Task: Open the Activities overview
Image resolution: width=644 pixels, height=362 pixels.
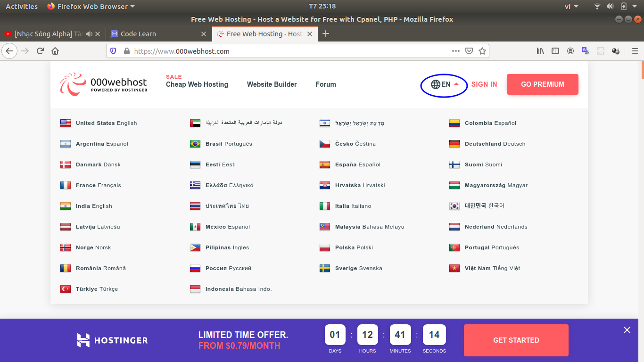Action: coord(22,6)
